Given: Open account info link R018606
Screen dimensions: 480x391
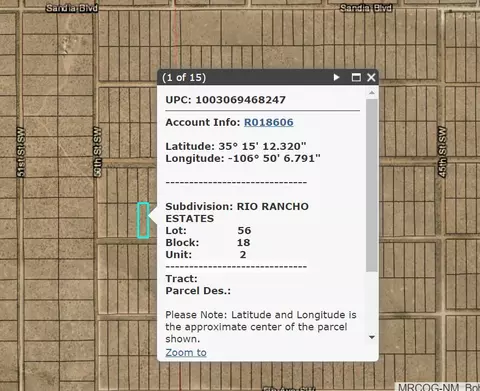Looking at the screenshot, I should [x=269, y=122].
